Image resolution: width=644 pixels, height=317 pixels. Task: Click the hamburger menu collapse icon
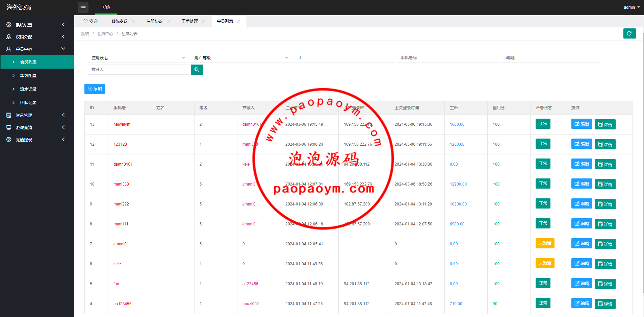pos(83,7)
